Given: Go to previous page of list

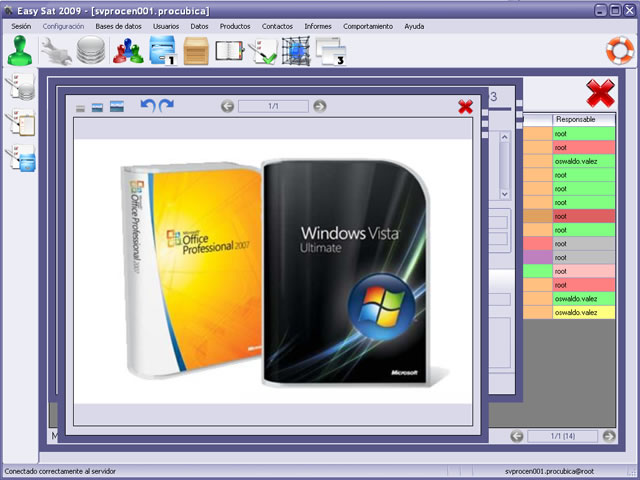Looking at the screenshot, I should 517,436.
